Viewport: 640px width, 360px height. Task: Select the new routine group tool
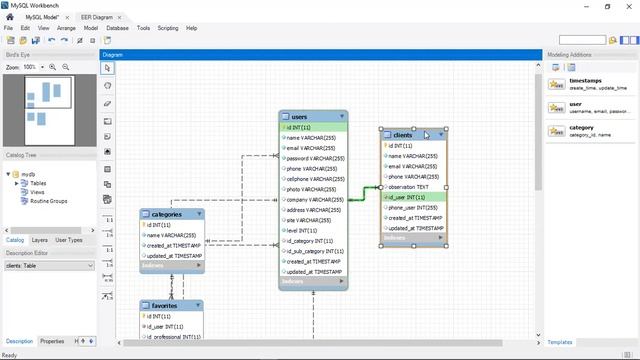point(107,200)
